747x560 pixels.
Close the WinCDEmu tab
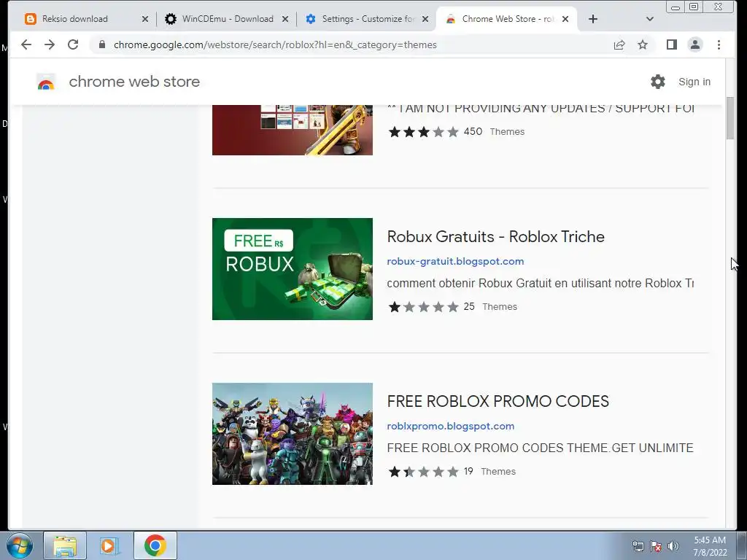[285, 19]
